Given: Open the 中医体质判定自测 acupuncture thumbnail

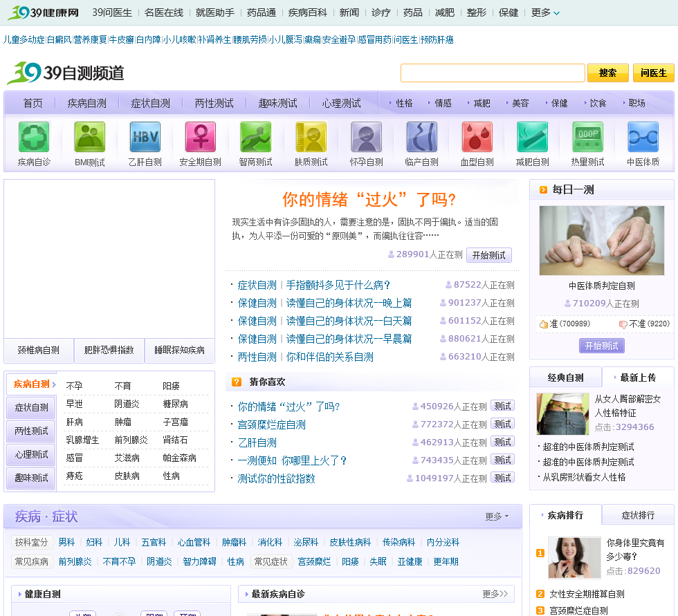Looking at the screenshot, I should [x=601, y=240].
